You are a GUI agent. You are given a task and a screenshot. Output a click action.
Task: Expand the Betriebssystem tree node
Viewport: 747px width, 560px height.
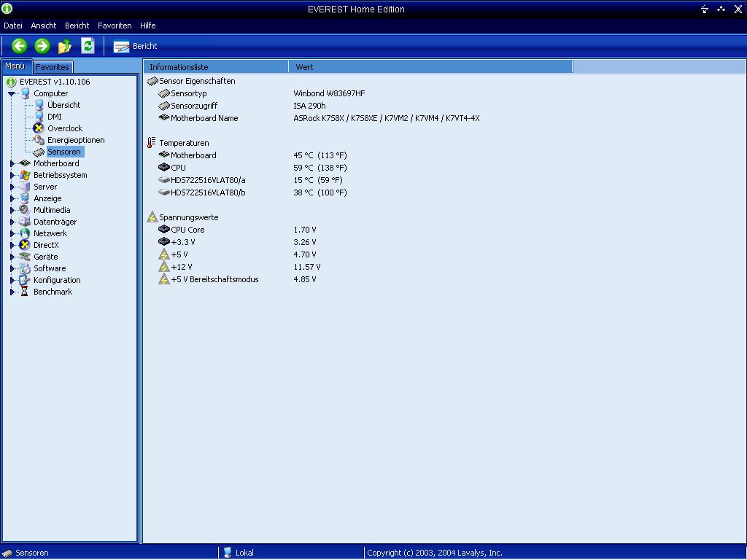[12, 175]
